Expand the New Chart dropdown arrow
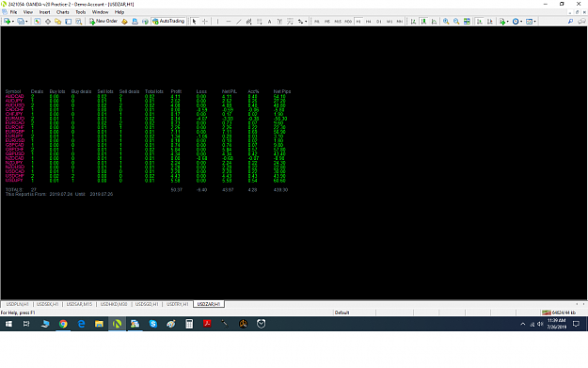The image size is (588, 368). tap(13, 22)
